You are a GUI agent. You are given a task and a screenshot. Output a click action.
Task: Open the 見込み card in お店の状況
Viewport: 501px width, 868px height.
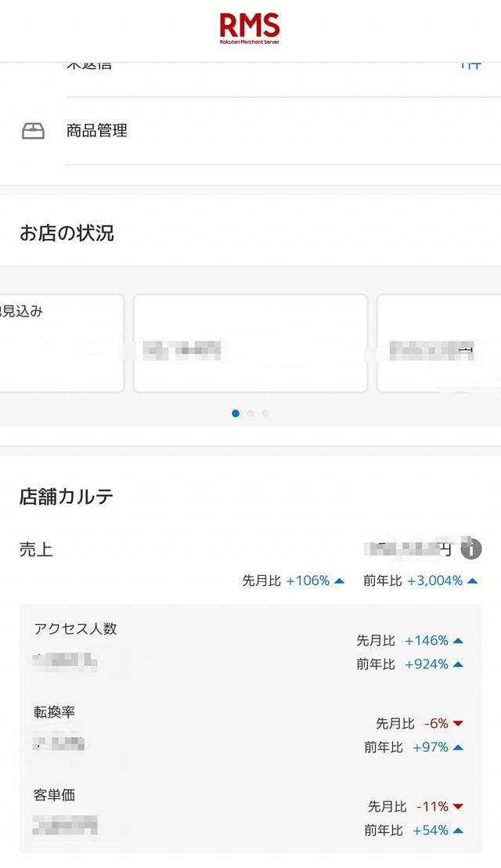coord(61,343)
